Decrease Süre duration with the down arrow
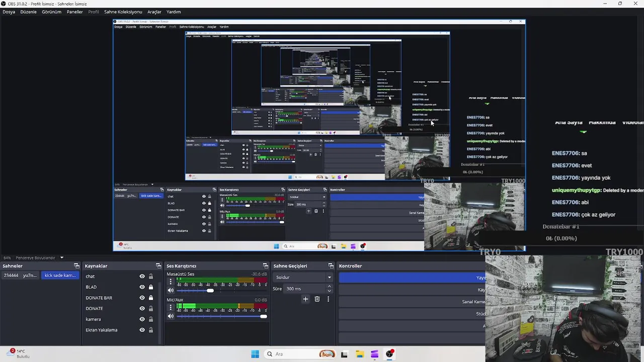 (x=329, y=291)
